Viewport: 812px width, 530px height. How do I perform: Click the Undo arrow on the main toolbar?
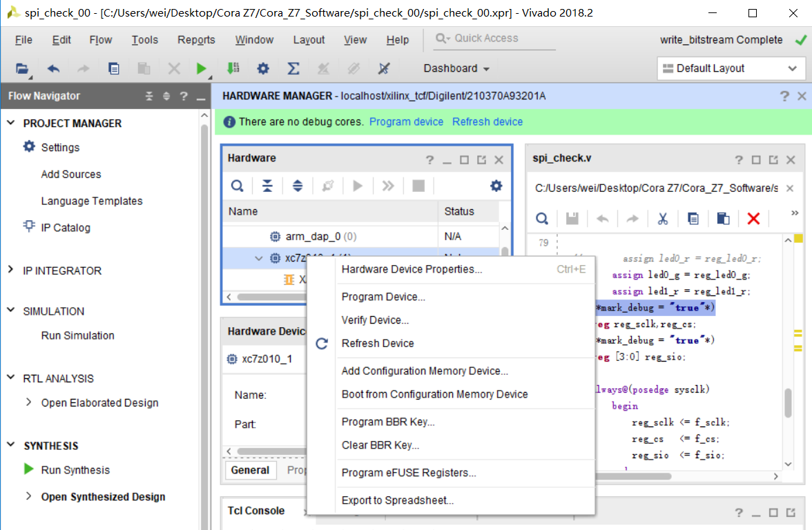51,68
